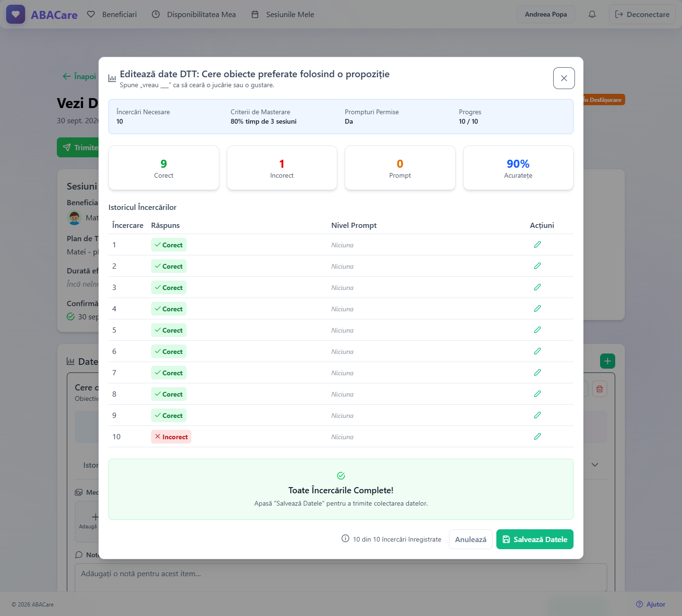Screen dimensions: 682x616
Task: Log out with Deconectare
Action: tap(642, 14)
